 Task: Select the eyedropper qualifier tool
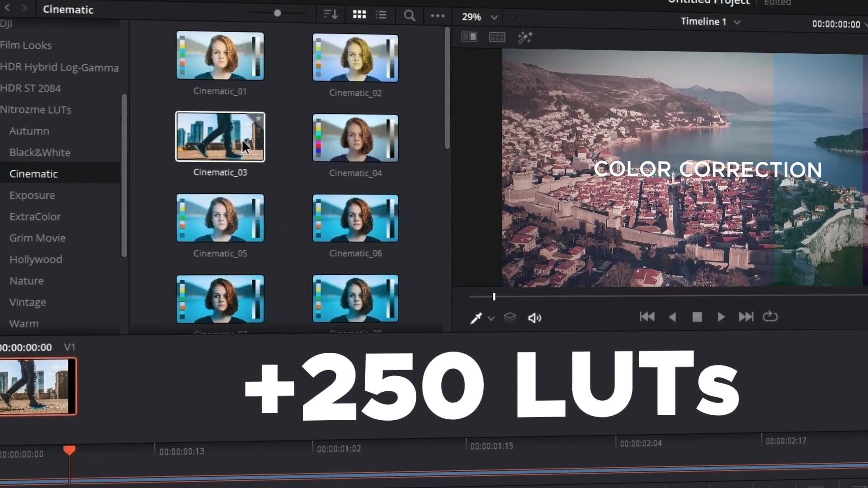pos(476,319)
